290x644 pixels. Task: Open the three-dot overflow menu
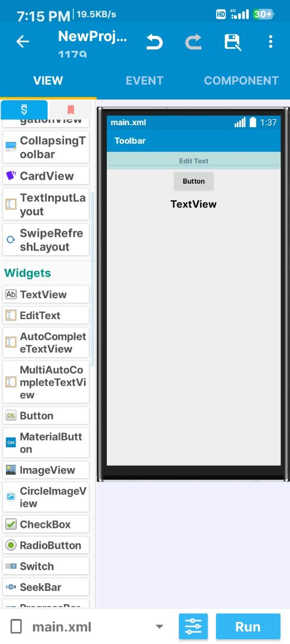click(x=270, y=42)
